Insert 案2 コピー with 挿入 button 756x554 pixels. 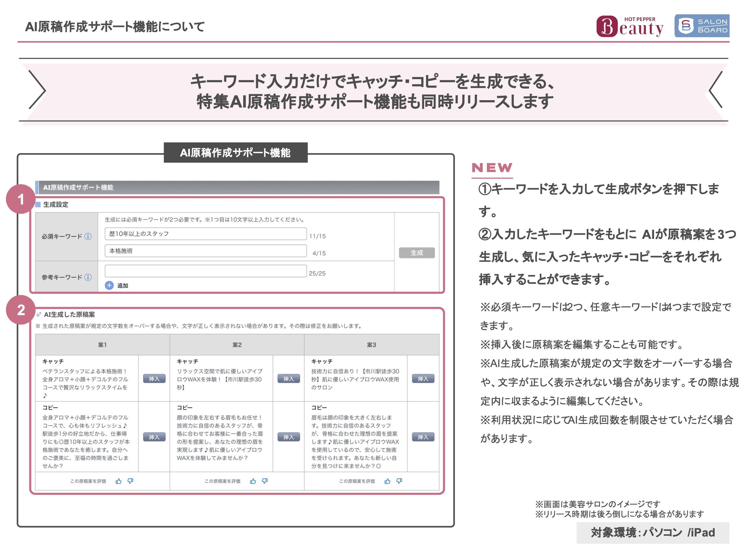[289, 437]
